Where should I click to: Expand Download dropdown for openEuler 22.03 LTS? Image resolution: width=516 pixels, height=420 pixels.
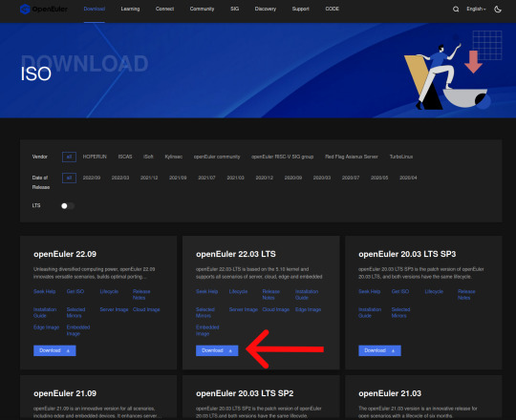[217, 350]
